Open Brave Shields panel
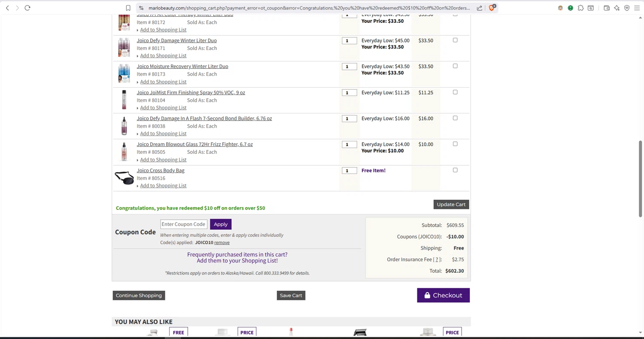 point(492,8)
